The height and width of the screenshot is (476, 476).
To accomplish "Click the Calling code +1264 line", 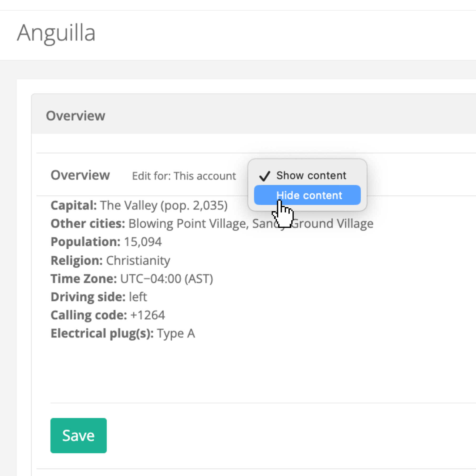I will (x=108, y=315).
